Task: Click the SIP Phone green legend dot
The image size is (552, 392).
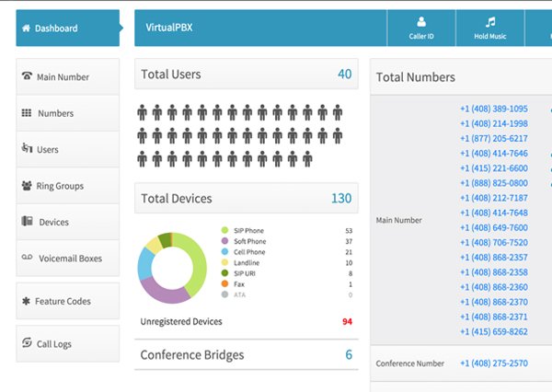Action: (x=224, y=230)
